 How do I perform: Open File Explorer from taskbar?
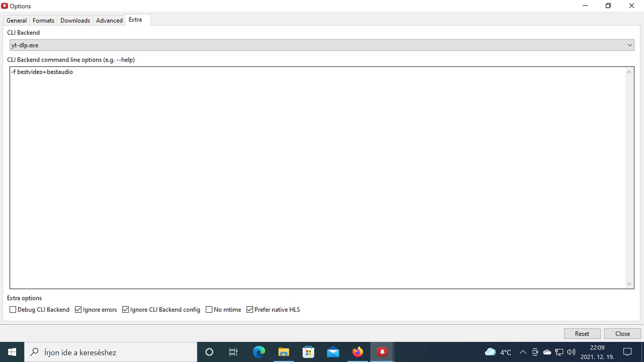[x=283, y=352]
